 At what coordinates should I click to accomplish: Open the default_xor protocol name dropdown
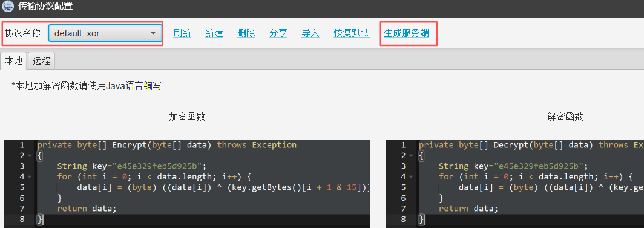point(105,33)
